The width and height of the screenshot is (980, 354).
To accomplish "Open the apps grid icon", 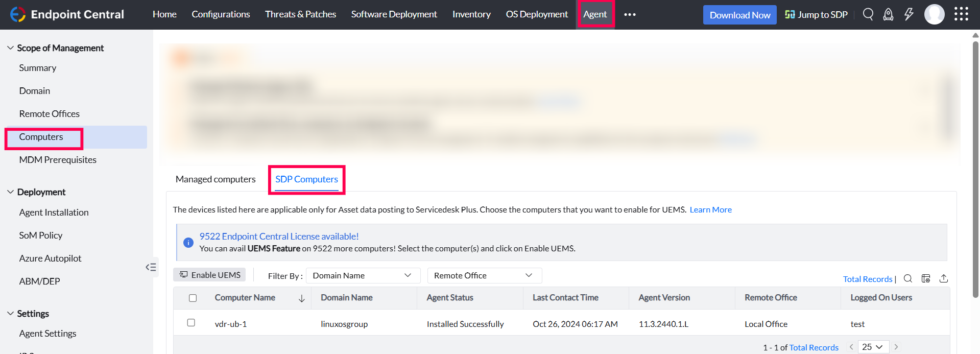I will (x=961, y=14).
